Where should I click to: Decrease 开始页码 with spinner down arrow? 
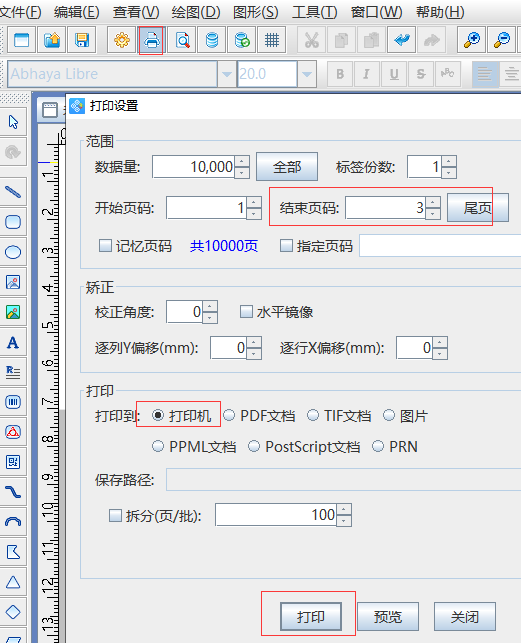(x=254, y=214)
